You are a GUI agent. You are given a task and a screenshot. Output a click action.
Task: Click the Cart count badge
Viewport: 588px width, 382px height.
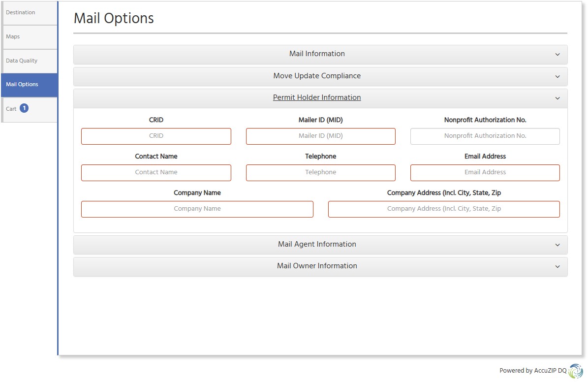tap(24, 108)
